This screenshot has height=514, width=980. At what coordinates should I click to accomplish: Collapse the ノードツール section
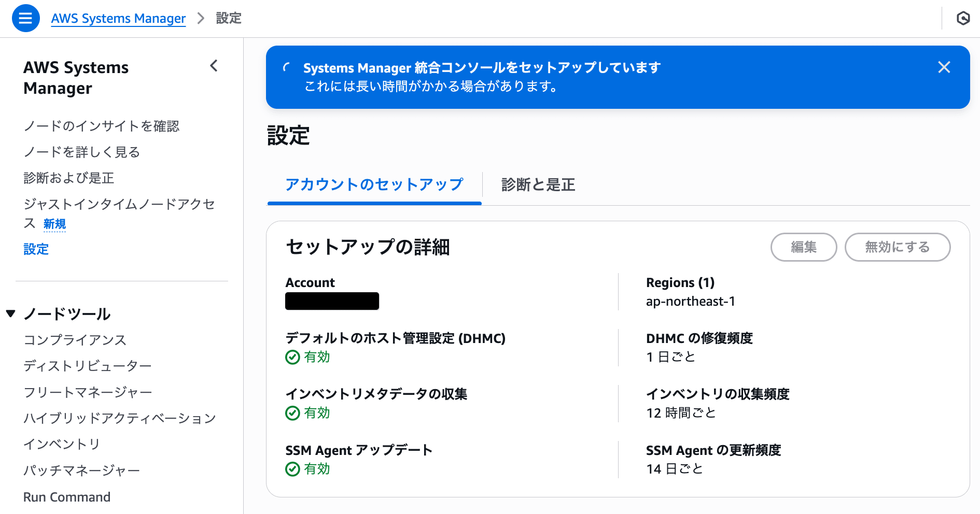coord(11,313)
